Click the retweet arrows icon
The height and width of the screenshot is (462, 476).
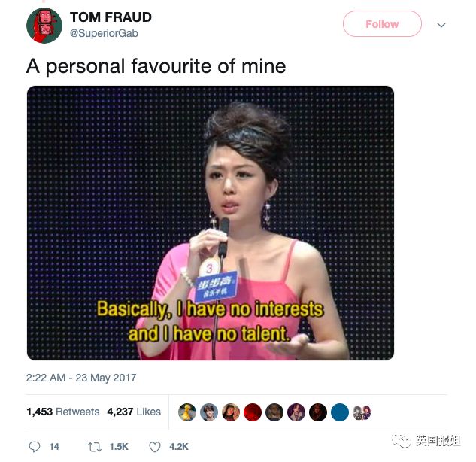click(95, 447)
